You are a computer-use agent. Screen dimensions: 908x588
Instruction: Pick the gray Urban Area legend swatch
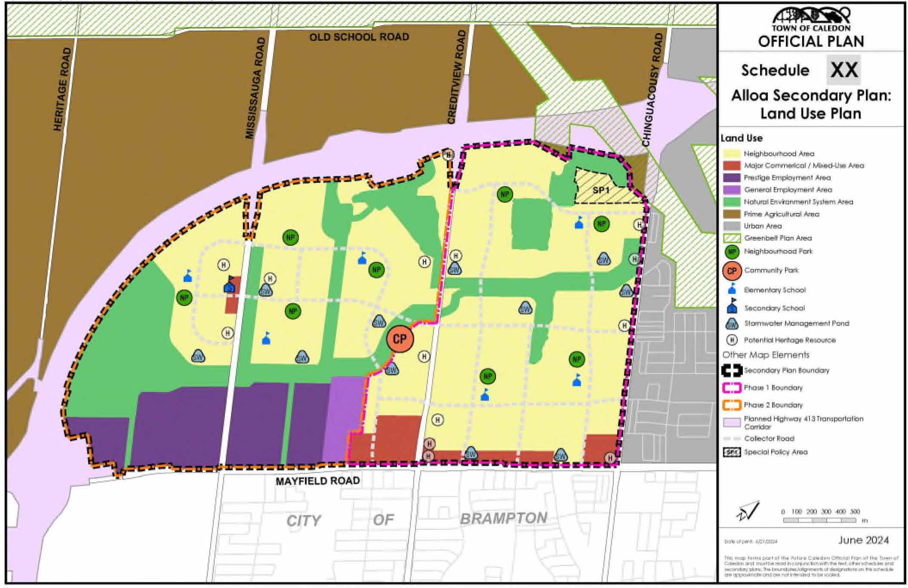pyautogui.click(x=731, y=226)
